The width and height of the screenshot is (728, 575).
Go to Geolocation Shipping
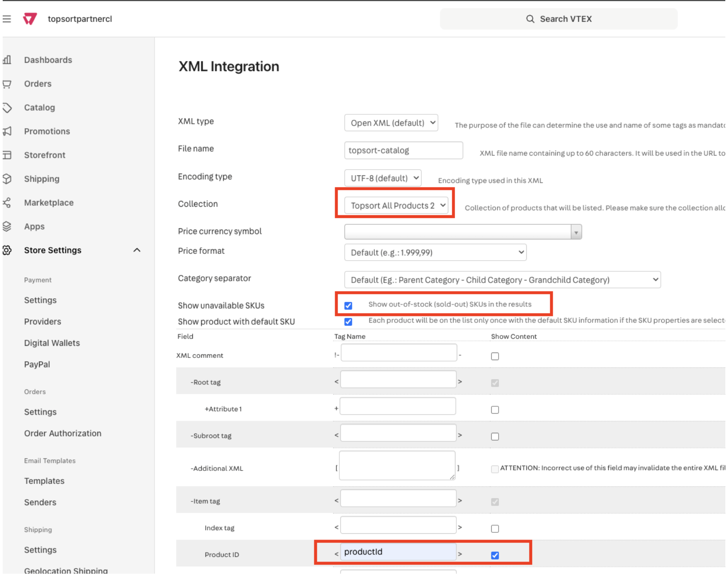point(65,570)
